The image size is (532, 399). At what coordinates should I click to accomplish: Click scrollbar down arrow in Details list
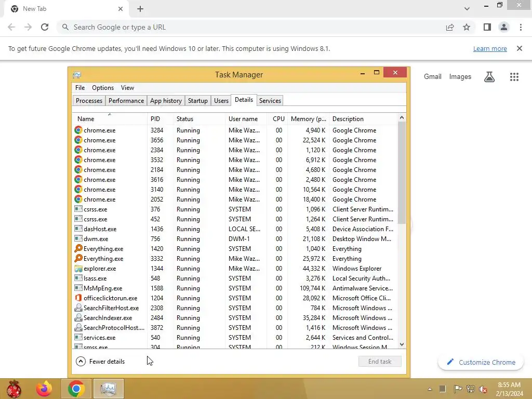click(402, 344)
